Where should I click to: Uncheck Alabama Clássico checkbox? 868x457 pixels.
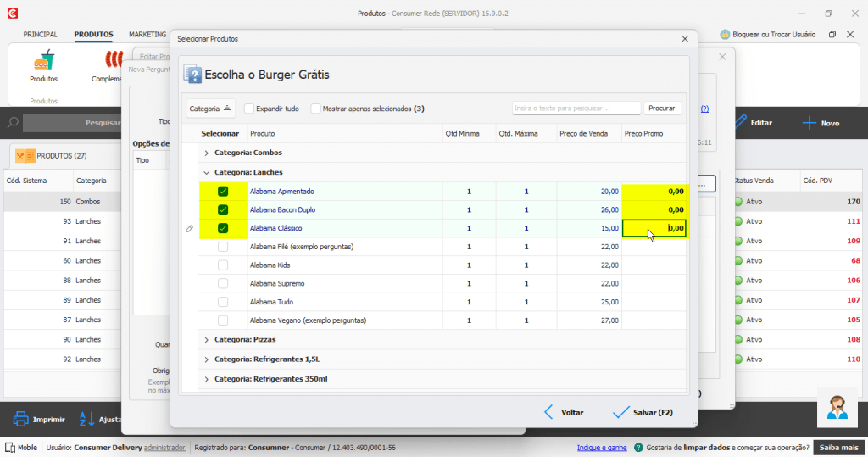pyautogui.click(x=223, y=228)
